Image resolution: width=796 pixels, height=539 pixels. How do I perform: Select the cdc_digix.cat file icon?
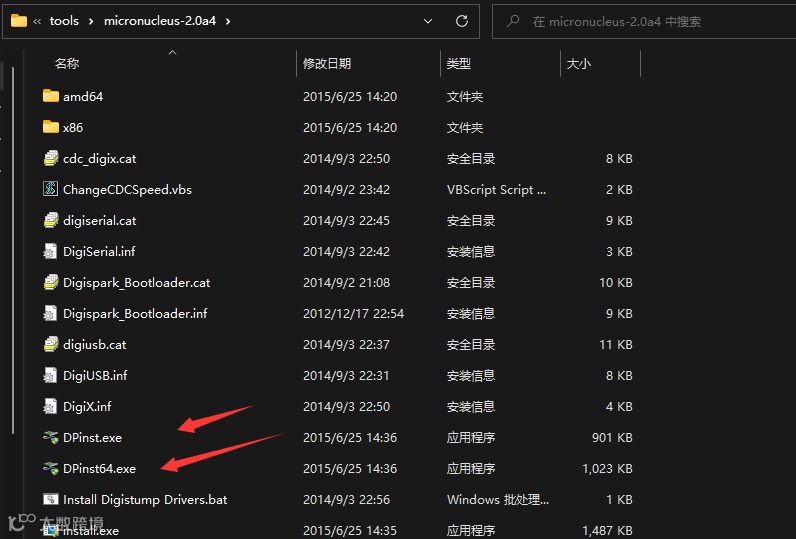point(51,158)
